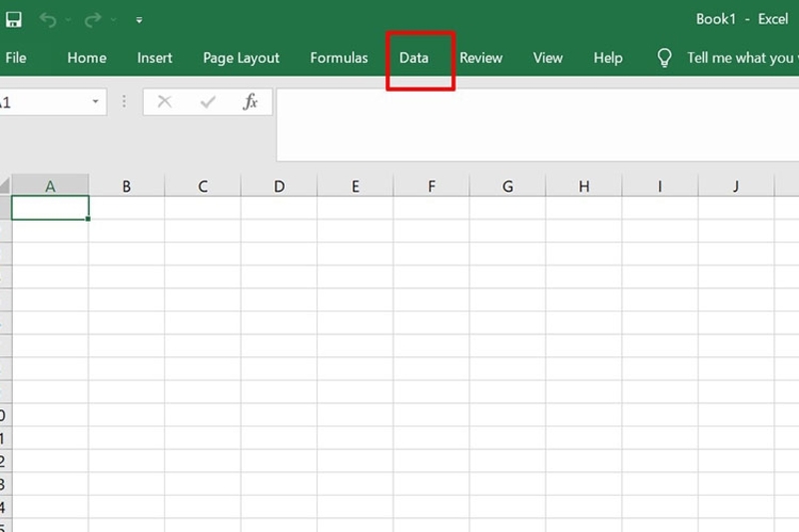Click inside the formula bar input area
The width and height of the screenshot is (799, 532).
537,125
